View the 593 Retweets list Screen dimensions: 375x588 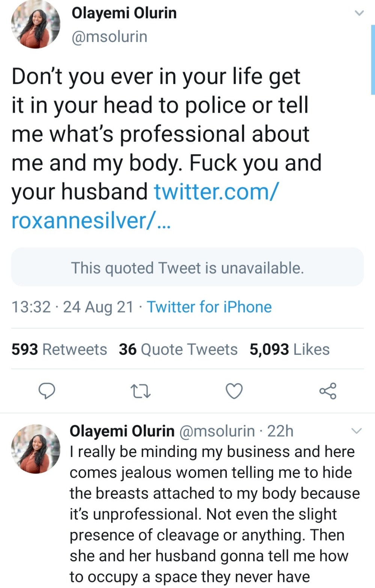click(x=59, y=349)
